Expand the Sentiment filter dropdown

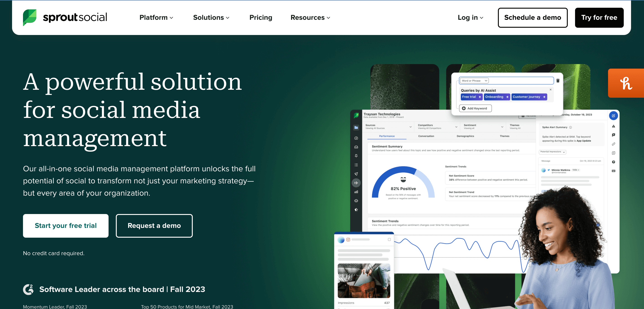tap(483, 127)
